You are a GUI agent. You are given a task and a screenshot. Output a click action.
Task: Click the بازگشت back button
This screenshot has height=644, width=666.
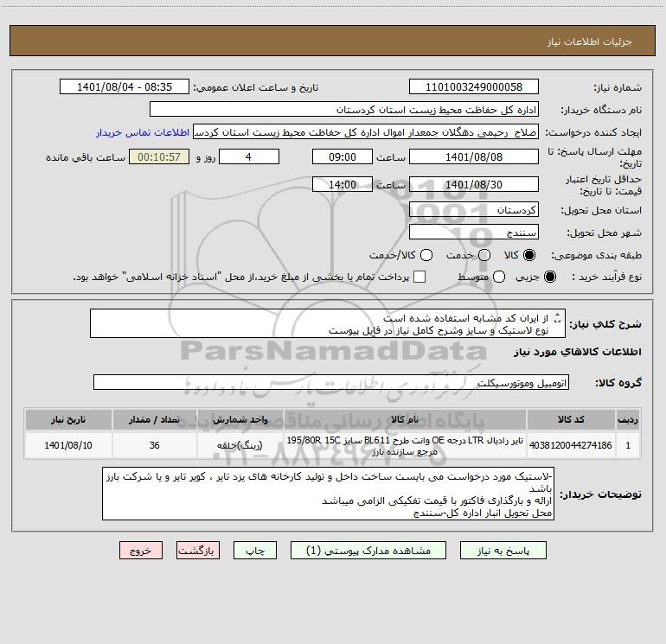click(198, 551)
